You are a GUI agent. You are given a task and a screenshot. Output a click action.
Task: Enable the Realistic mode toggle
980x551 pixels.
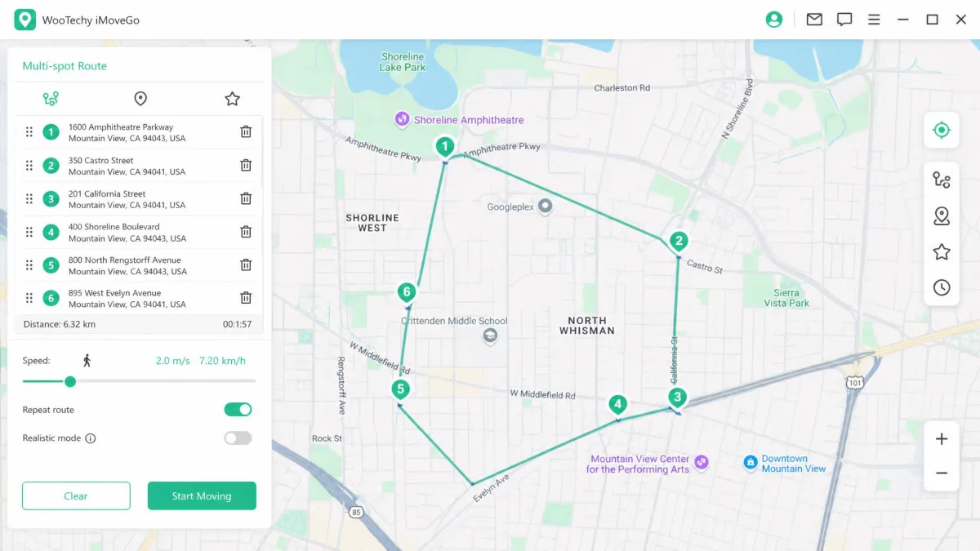coord(238,438)
